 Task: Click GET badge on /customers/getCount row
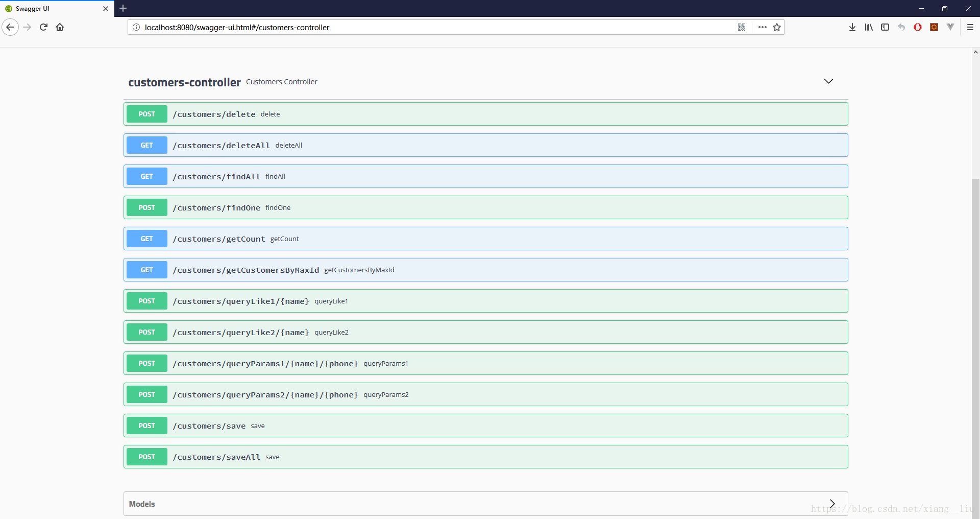coord(147,239)
